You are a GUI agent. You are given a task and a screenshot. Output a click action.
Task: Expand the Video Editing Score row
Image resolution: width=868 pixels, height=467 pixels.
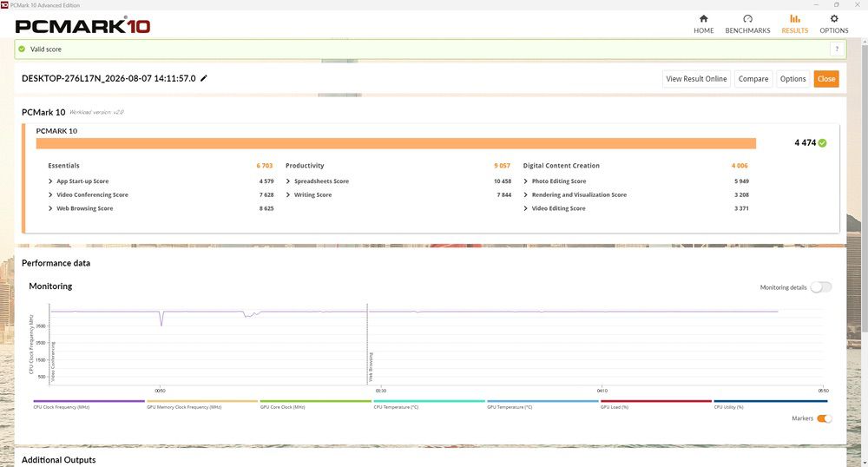554,208
